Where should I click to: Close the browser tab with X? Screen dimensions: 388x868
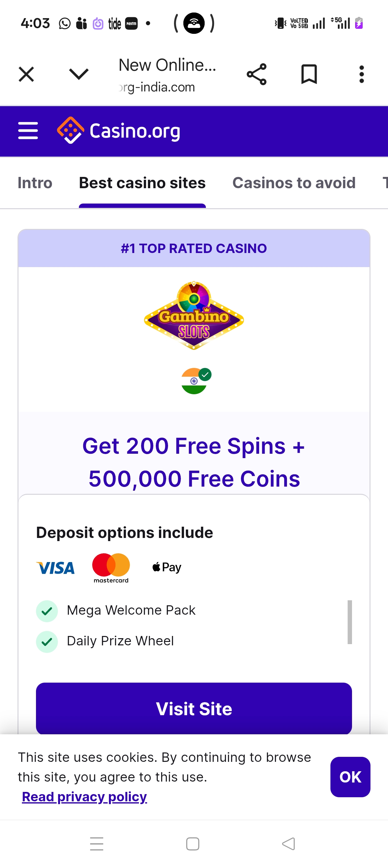coord(26,74)
